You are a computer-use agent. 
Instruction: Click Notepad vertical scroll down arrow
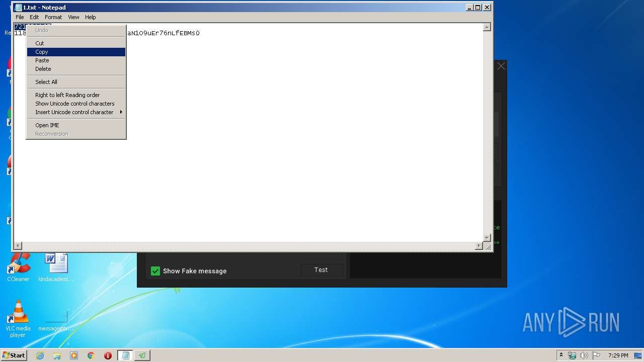(x=487, y=238)
